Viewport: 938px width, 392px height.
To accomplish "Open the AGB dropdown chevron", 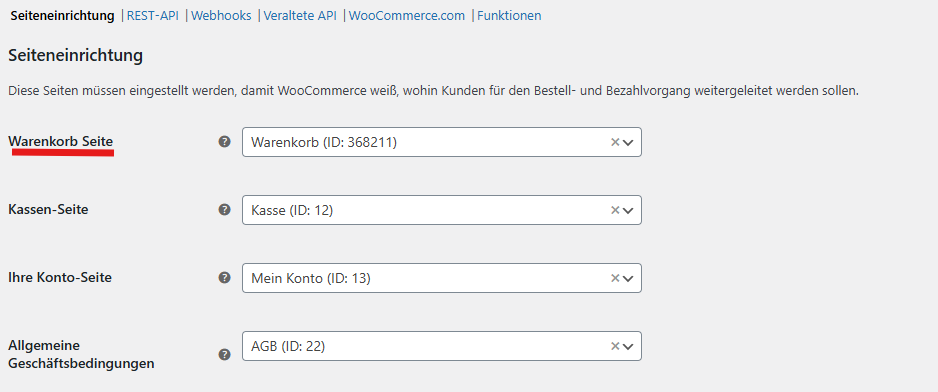I will click(628, 346).
